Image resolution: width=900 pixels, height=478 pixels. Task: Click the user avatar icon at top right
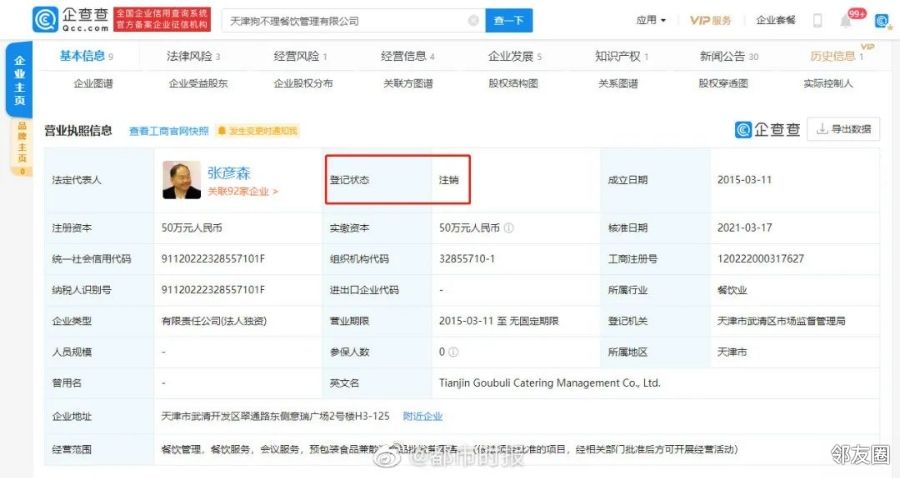[x=881, y=20]
